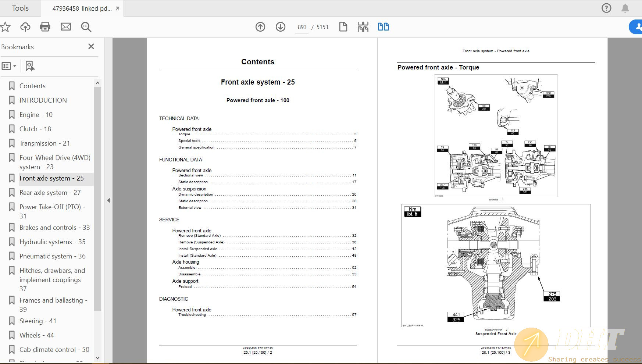Select the 47936458-linked pdf document tab
This screenshot has width=642, height=364.
point(82,8)
